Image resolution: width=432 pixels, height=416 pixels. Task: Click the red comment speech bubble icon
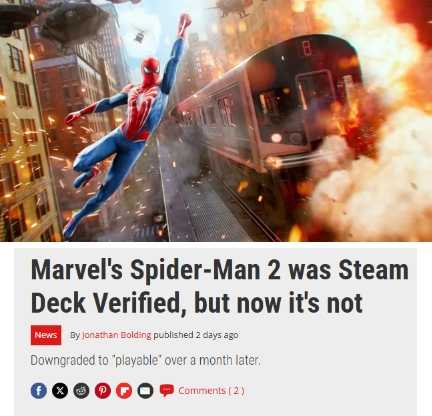tap(167, 390)
